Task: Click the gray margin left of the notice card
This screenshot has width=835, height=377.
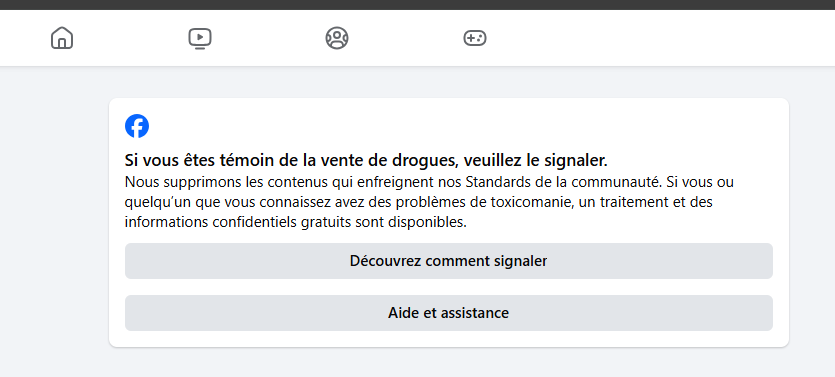Action: (x=53, y=224)
